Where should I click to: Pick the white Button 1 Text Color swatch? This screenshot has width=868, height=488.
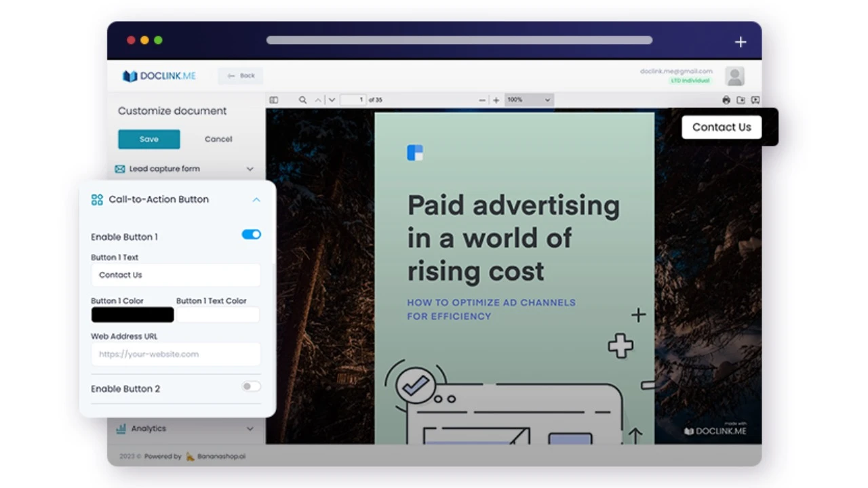[x=218, y=314]
